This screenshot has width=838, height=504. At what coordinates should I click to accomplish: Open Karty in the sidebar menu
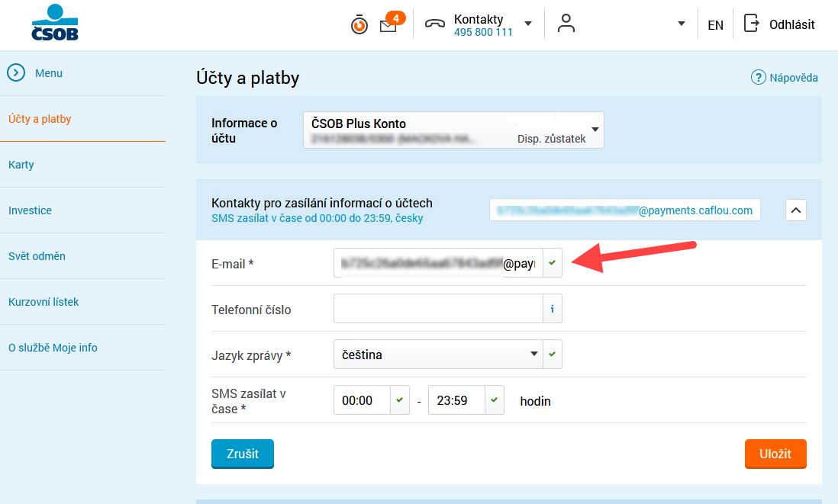21,165
